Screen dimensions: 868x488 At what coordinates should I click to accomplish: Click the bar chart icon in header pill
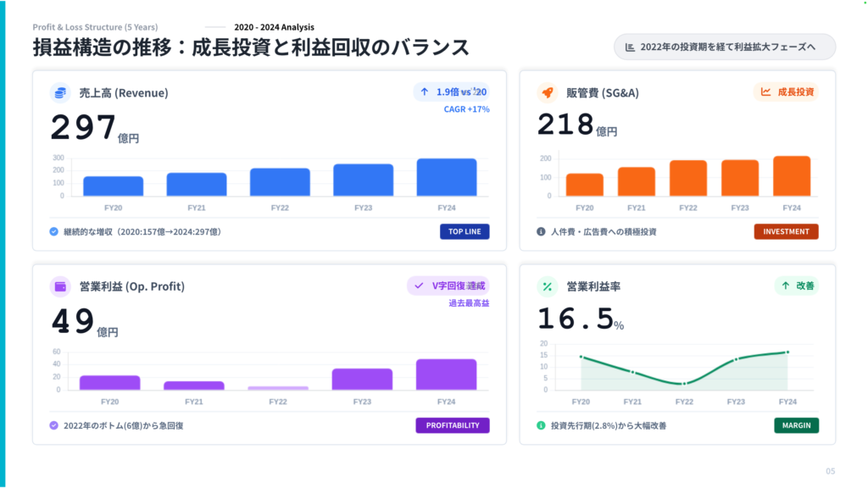pos(630,47)
